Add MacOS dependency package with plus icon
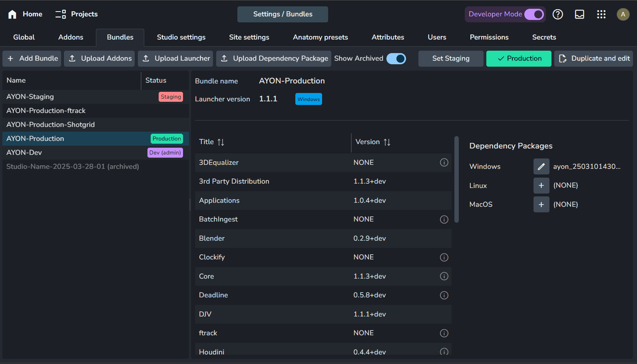The width and height of the screenshot is (637, 364). point(541,204)
